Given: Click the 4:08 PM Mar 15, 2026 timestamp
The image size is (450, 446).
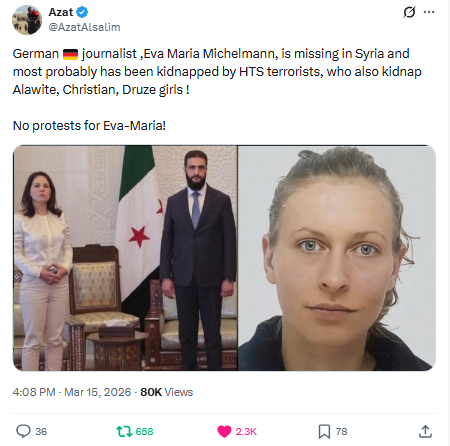Looking at the screenshot, I should point(72,392).
